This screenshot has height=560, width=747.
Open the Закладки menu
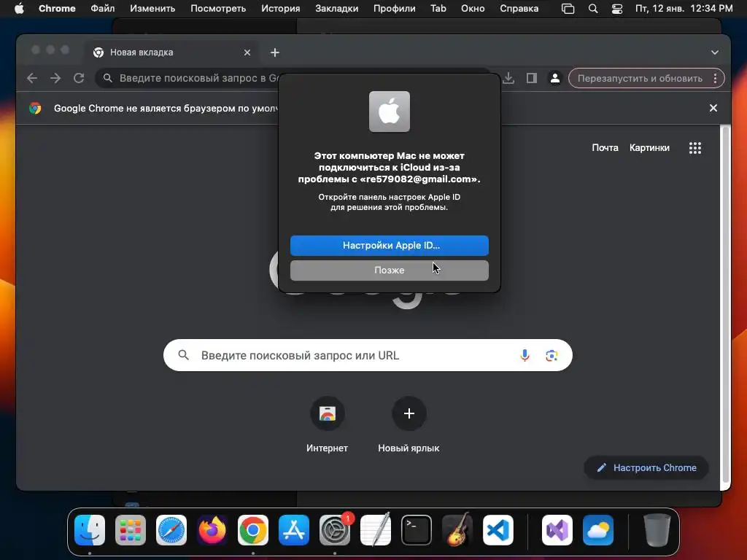pos(337,9)
